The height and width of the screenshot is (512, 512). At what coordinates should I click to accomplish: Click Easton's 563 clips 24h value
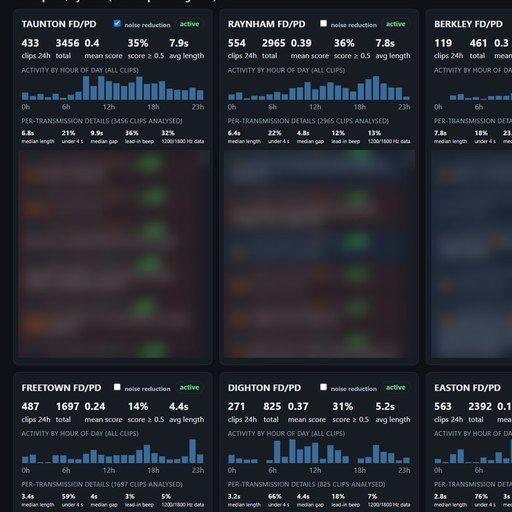point(443,407)
